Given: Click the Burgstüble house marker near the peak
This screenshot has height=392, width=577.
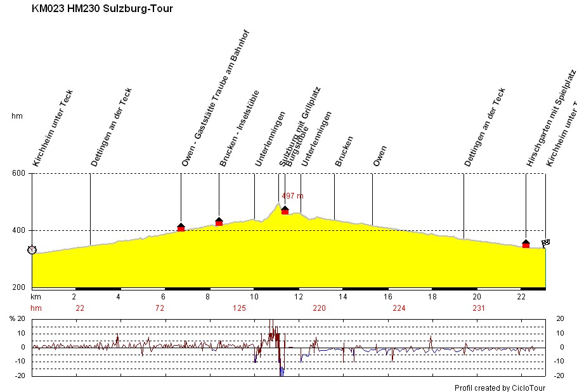Looking at the screenshot, I should (285, 210).
